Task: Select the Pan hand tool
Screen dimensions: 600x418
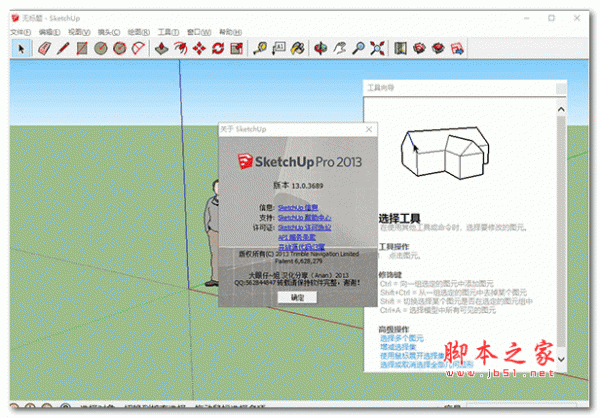Action: [x=339, y=49]
